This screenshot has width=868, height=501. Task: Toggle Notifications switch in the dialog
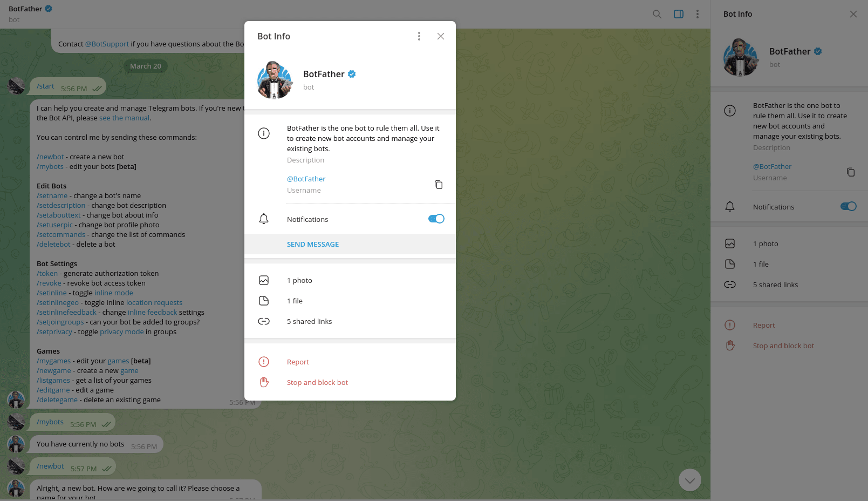pos(436,219)
